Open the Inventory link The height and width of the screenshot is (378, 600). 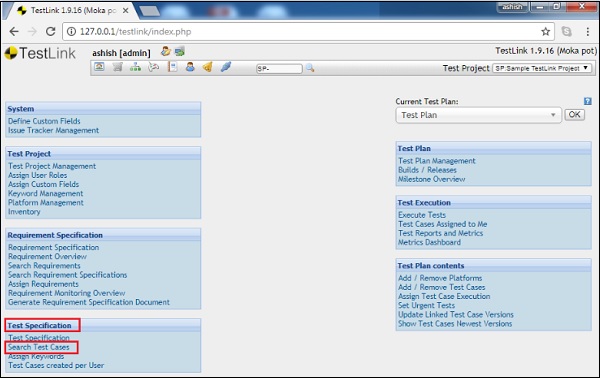pyautogui.click(x=24, y=212)
